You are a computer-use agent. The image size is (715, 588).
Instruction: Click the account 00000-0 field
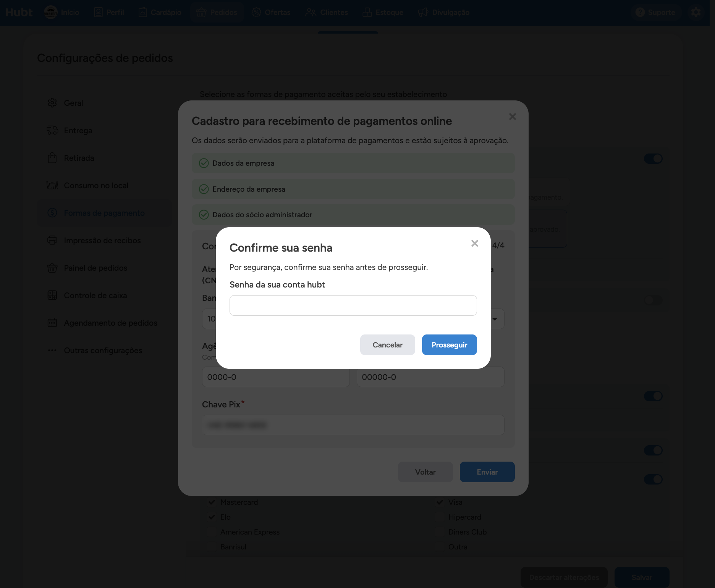point(430,377)
